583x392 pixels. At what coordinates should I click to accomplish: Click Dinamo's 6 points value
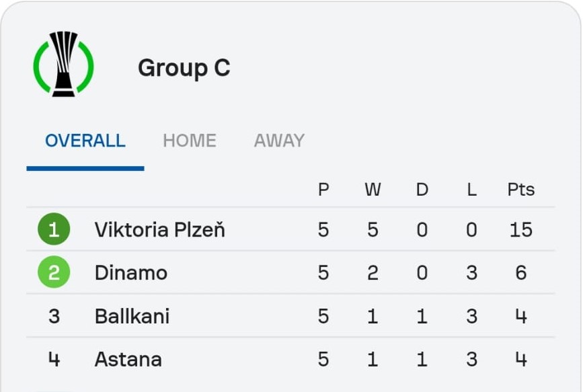coord(521,272)
